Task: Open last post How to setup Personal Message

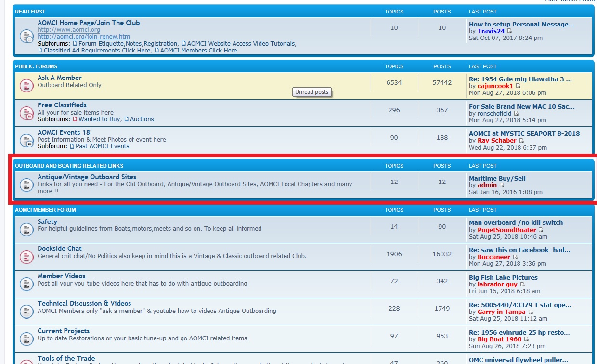Action: tap(521, 24)
